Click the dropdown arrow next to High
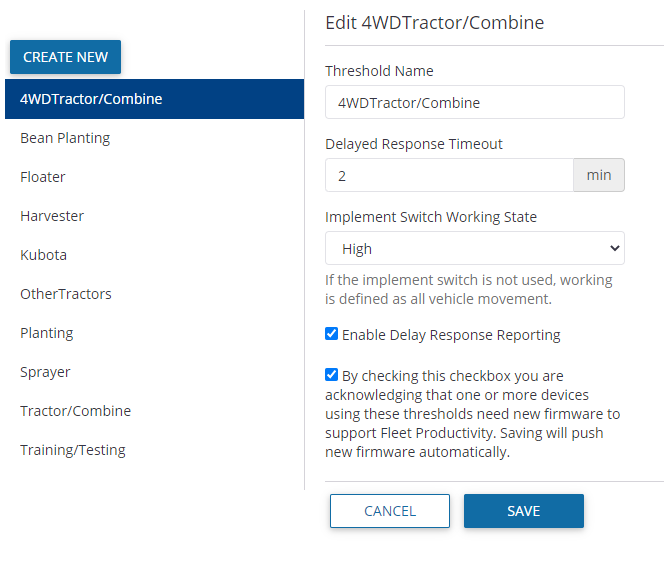The height and width of the screenshot is (568, 664). [613, 248]
